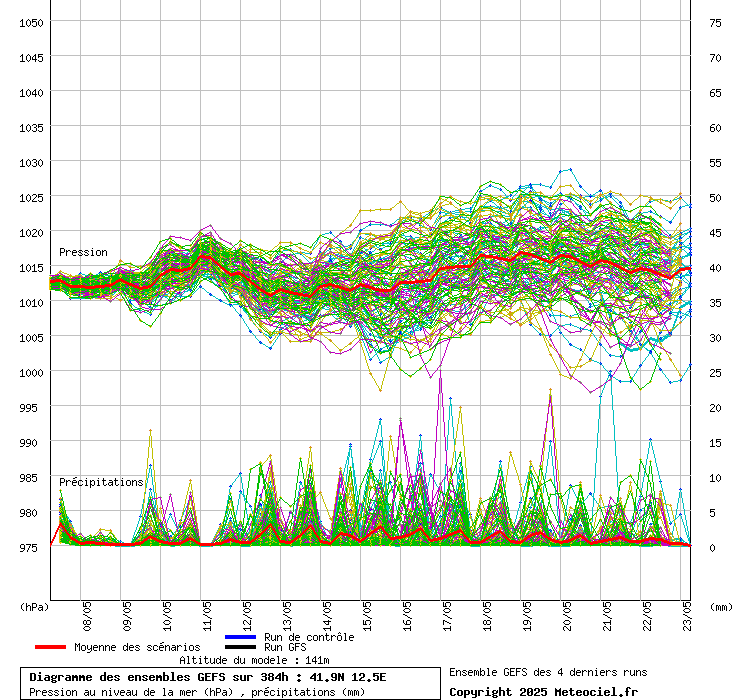Click the 17/05 date label on x-axis
Image resolution: width=740 pixels, height=700 pixels.
(x=447, y=616)
